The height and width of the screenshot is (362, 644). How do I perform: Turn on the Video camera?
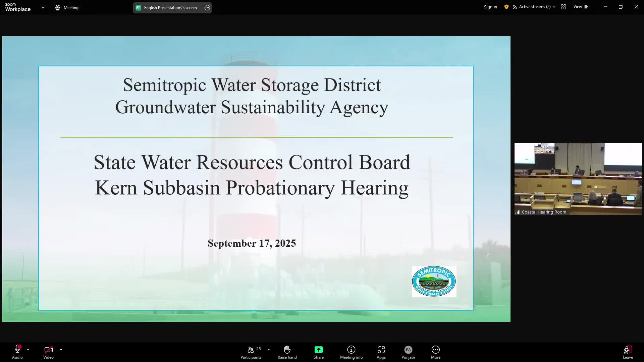(x=48, y=352)
